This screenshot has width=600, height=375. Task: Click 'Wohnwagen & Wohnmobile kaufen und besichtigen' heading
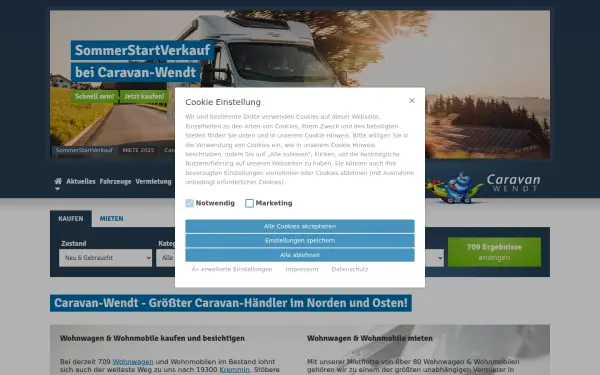(152, 338)
